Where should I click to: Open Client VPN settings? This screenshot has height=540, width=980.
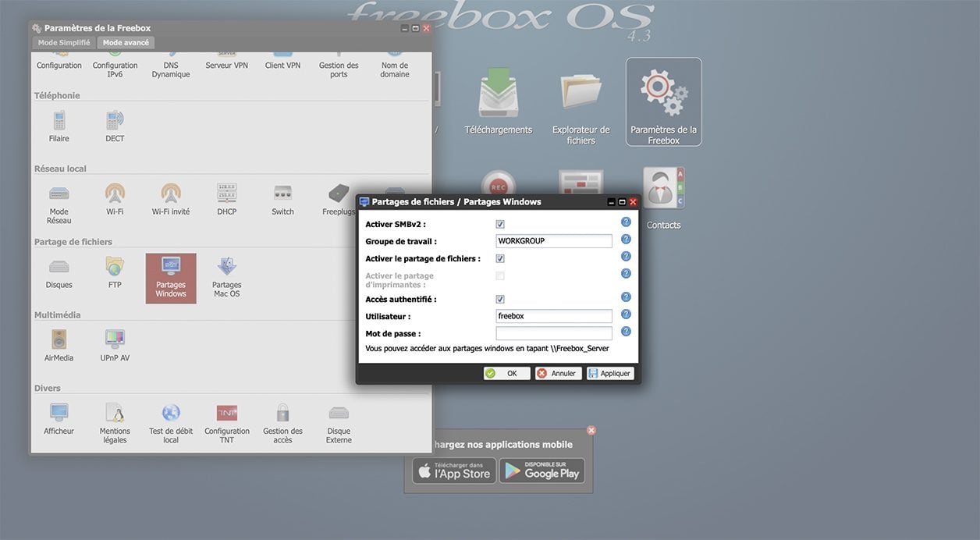coord(282,61)
